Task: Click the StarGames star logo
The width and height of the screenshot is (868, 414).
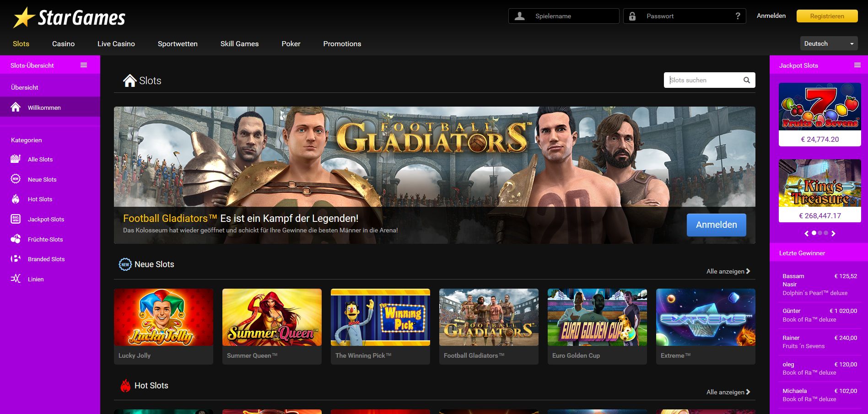Action: [24, 18]
